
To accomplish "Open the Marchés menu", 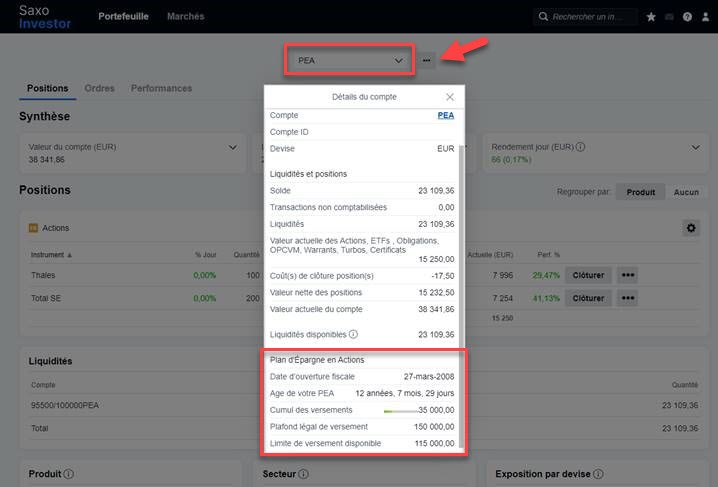I will coord(185,16).
